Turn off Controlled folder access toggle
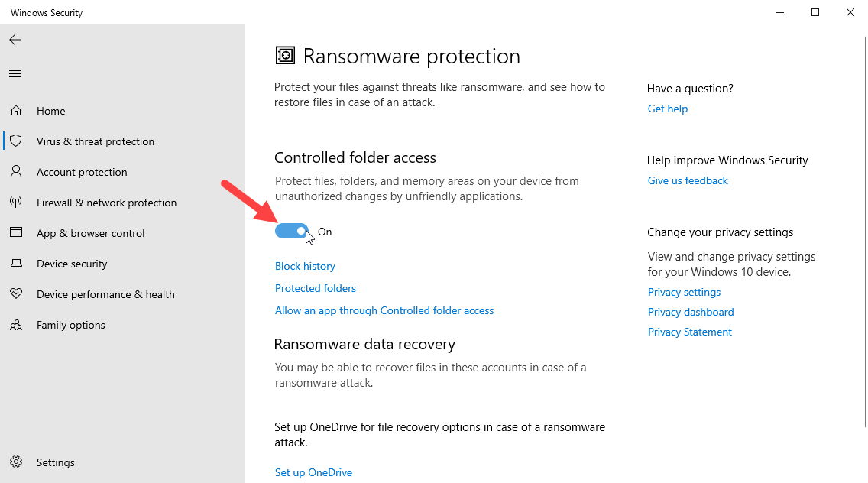This screenshot has height=483, width=868. 292,232
